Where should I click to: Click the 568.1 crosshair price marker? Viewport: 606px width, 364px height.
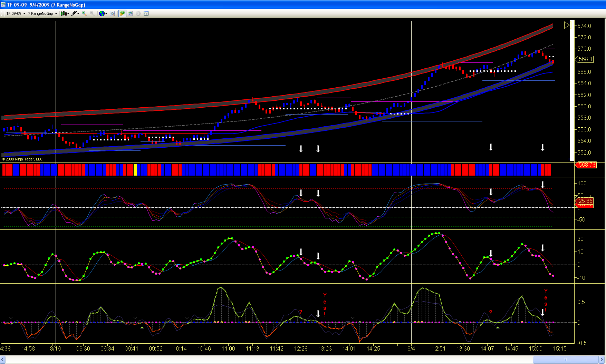pyautogui.click(x=584, y=59)
